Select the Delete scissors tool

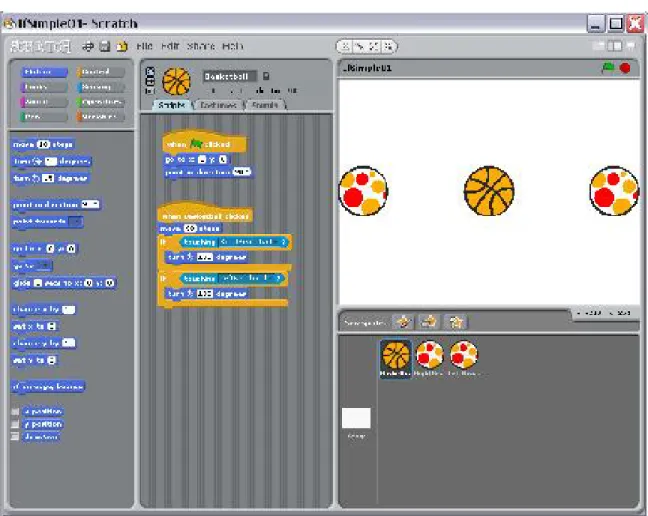[360, 47]
